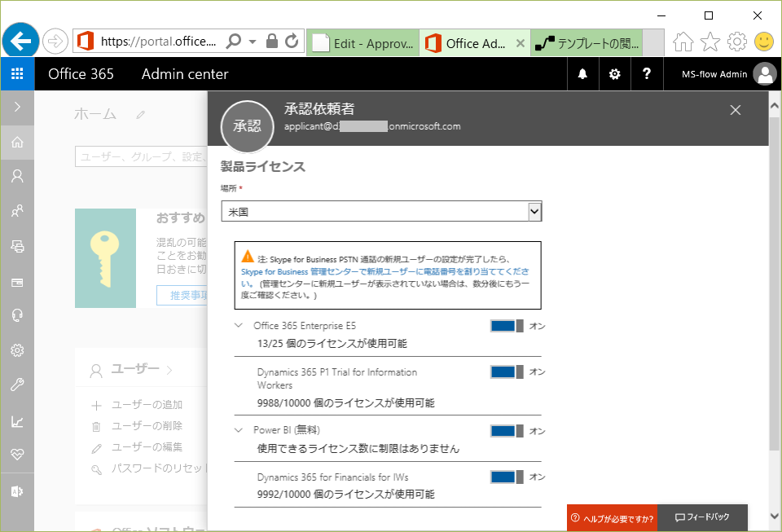Toggle Dynamics 365 for Financials license switch
The width and height of the screenshot is (782, 532).
507,477
